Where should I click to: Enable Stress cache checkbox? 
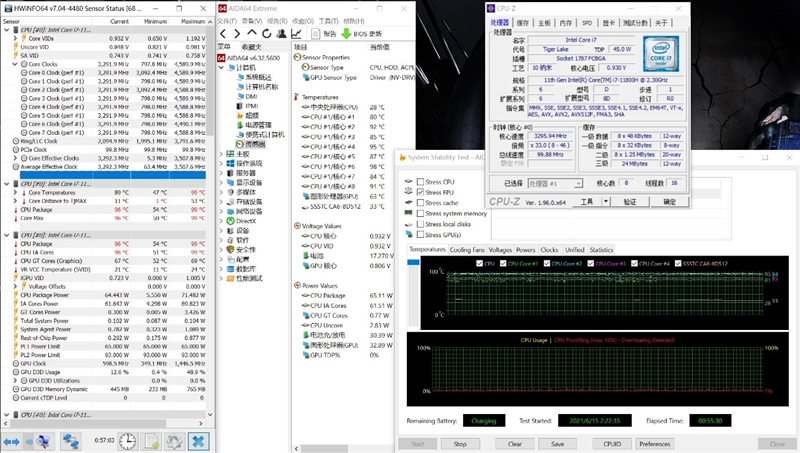pos(420,203)
